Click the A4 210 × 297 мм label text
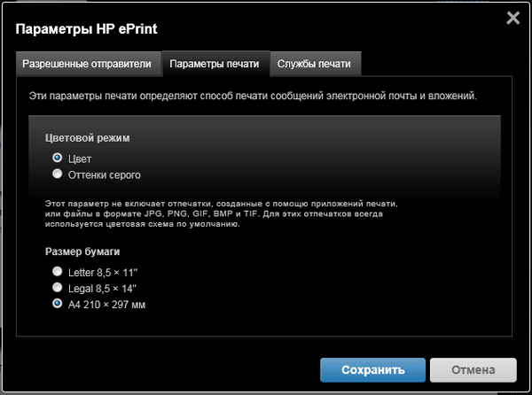 (106, 304)
